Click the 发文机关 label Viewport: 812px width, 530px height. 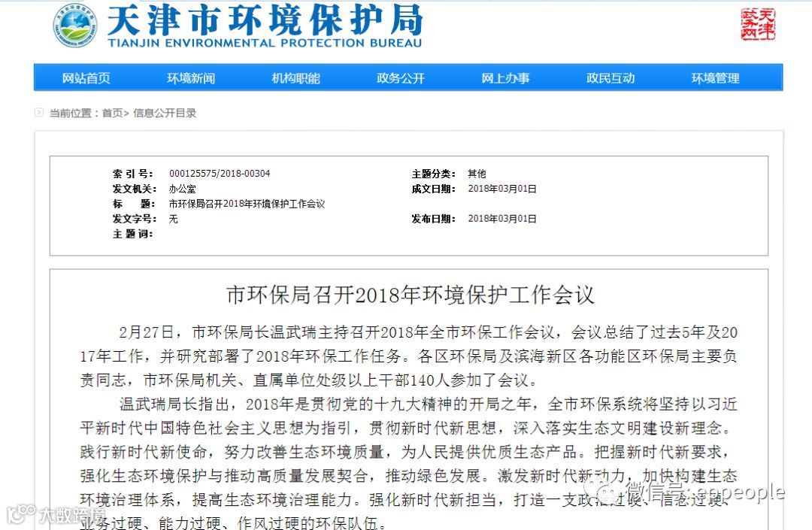click(135, 189)
